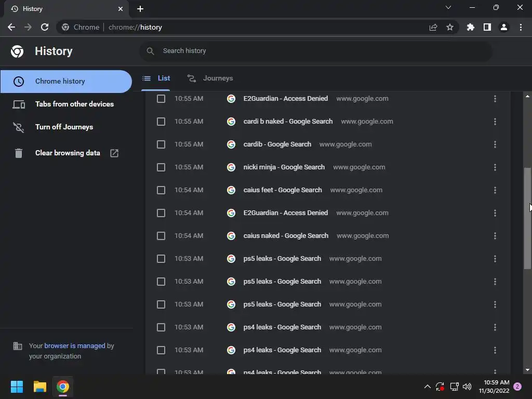Open the 'caius naked - Google Search' link
The height and width of the screenshot is (399, 532).
coord(286,235)
